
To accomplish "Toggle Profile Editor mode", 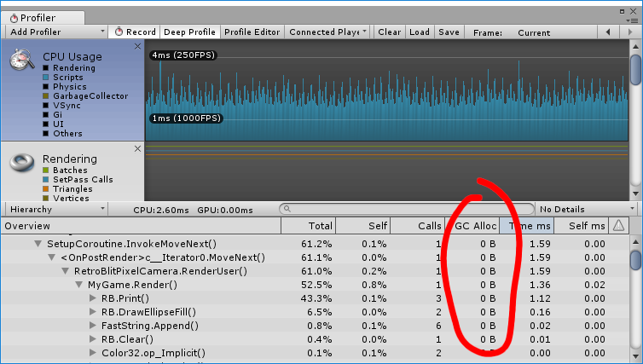I will coord(252,32).
